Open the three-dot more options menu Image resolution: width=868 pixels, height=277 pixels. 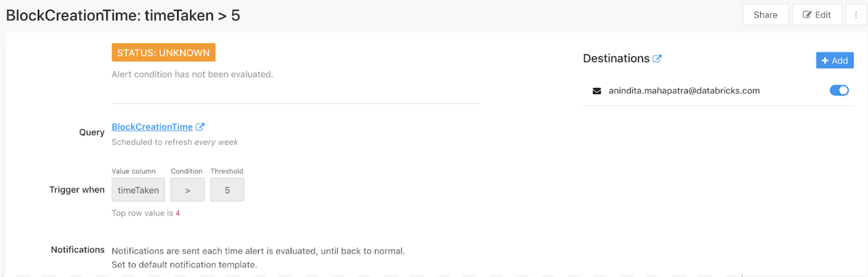point(856,15)
